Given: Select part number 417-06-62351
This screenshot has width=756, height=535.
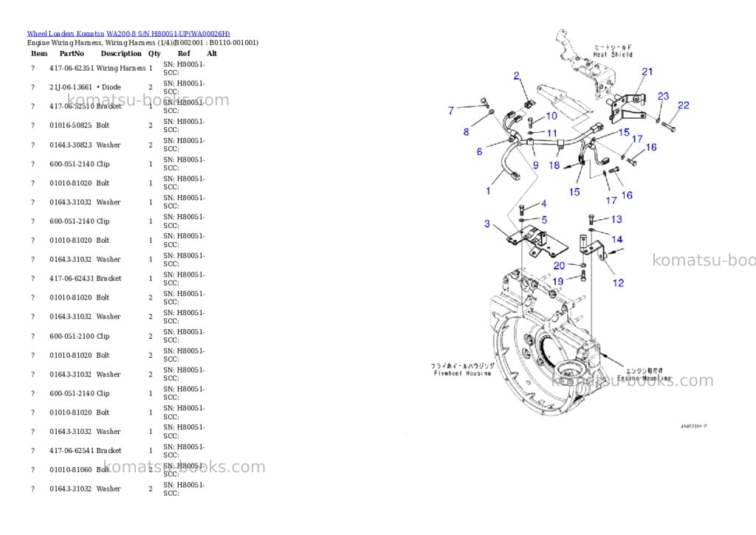Looking at the screenshot, I should click(72, 68).
